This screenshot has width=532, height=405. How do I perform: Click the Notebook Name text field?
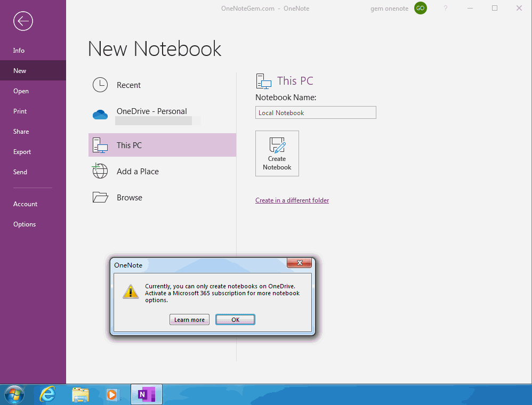315,112
